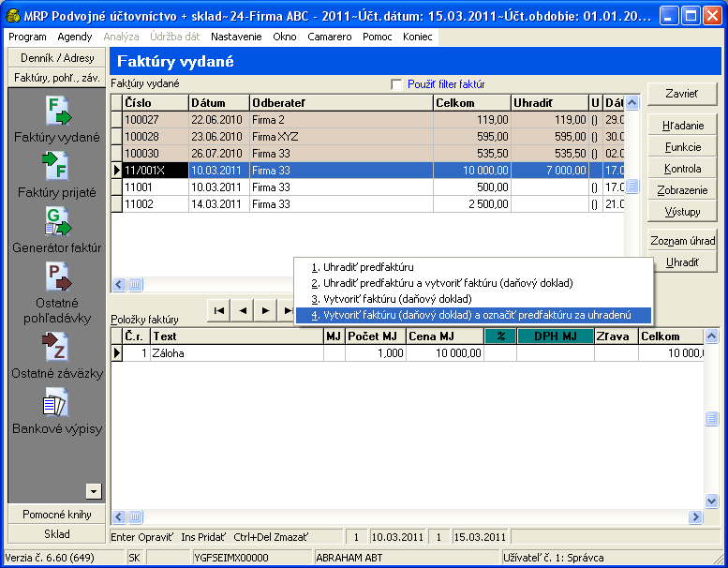The width and height of the screenshot is (728, 568).
Task: Go to previous record navigation button
Action: (243, 310)
